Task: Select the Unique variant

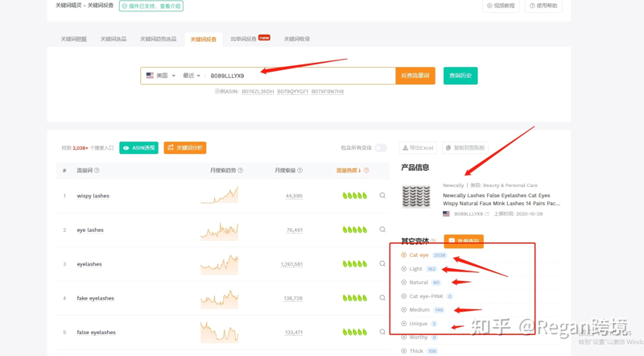Action: [419, 324]
